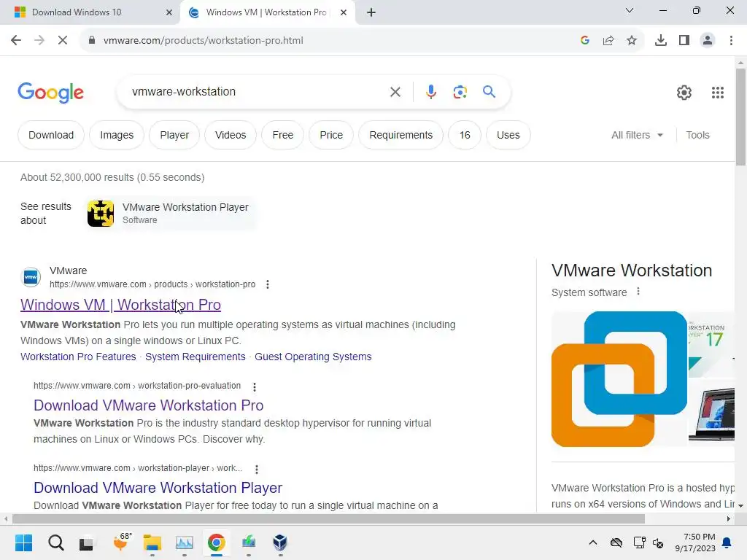
Task: Open search Tools
Action: pyautogui.click(x=697, y=135)
